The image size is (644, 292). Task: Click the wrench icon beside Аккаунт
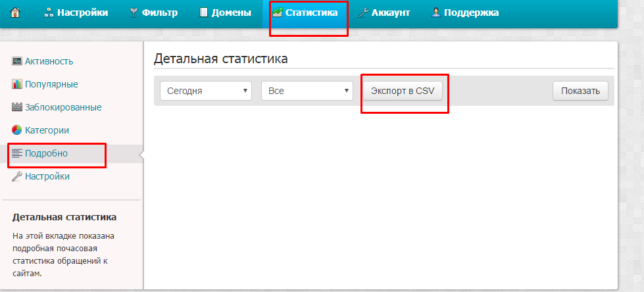364,13
